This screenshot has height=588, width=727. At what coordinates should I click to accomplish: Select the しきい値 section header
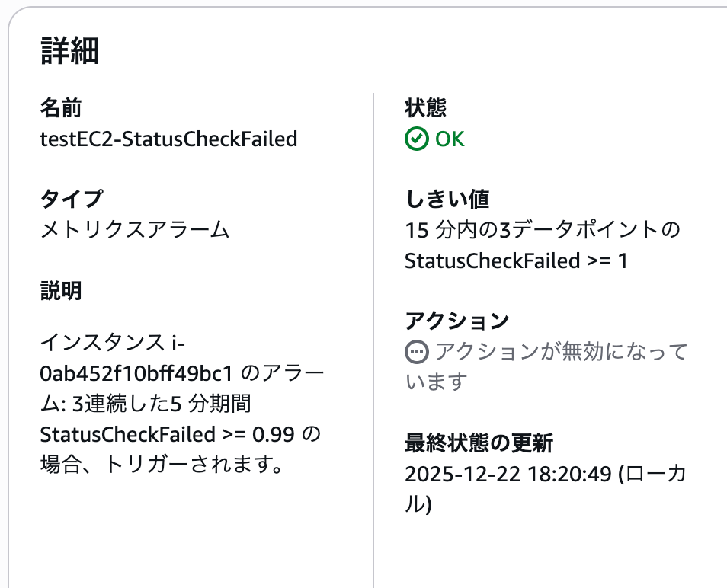[x=447, y=198]
